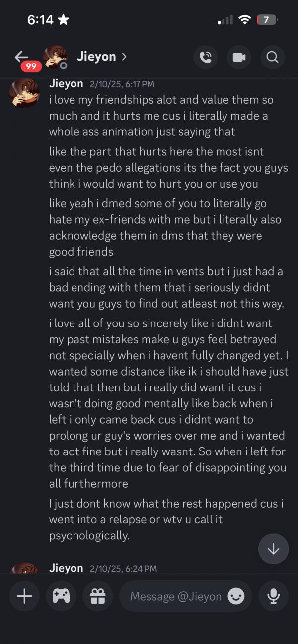Tap the battery indicator in status bar
The image size is (298, 644).
267,20
